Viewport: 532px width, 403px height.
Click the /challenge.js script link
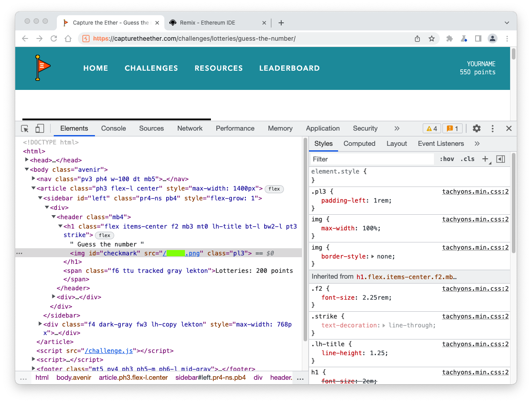pos(109,351)
